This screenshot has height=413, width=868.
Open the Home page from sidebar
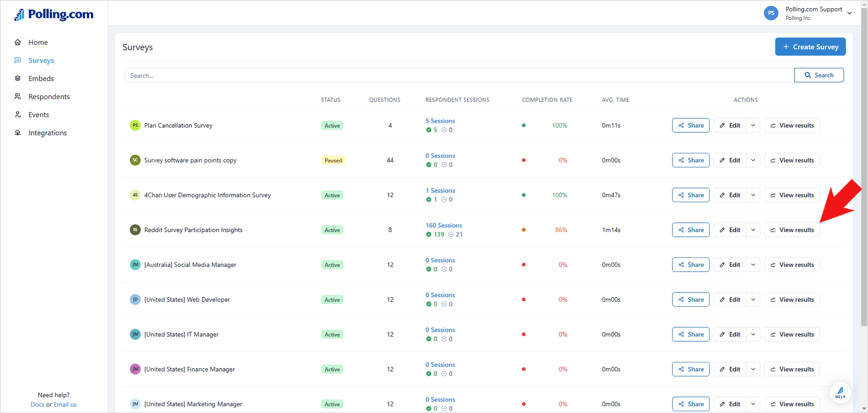[38, 42]
